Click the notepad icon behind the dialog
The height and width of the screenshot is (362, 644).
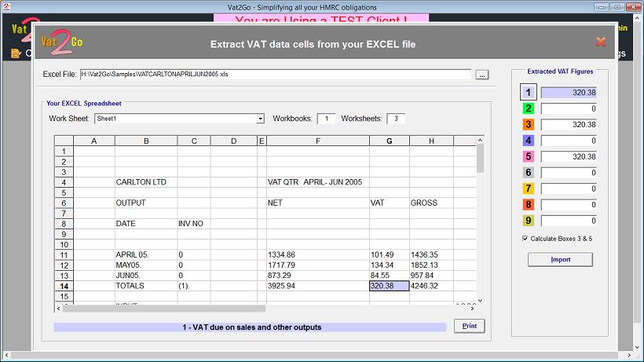[x=16, y=53]
